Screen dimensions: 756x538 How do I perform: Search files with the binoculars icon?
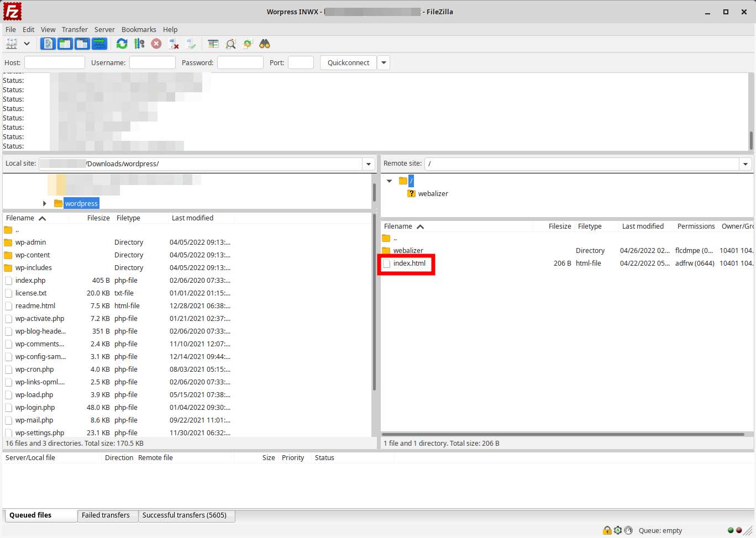pyautogui.click(x=265, y=44)
